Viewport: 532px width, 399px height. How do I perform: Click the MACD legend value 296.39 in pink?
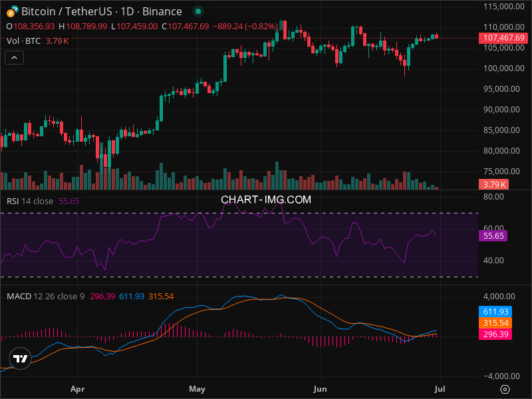point(102,296)
